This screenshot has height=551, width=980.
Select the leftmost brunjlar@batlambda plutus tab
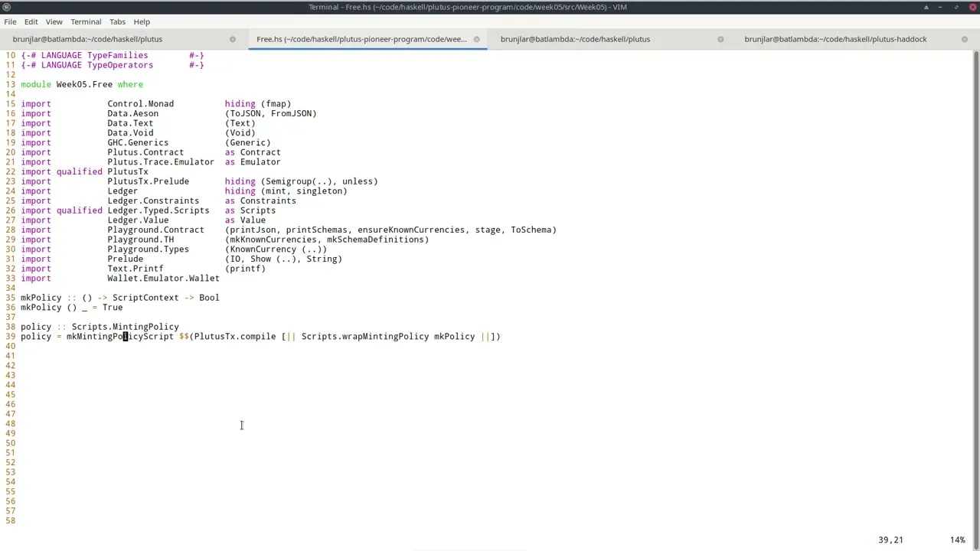tap(87, 39)
